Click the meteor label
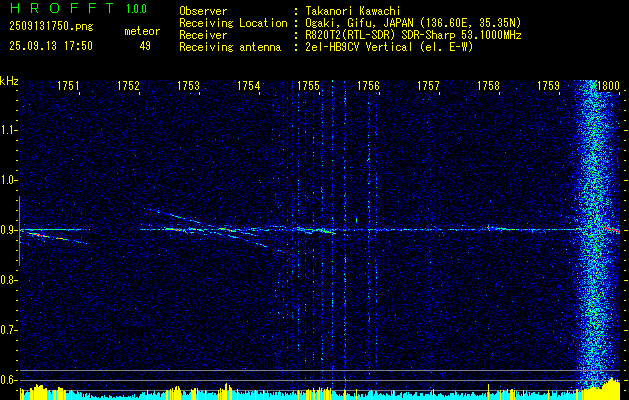Viewport: 629px width, 400px height. click(142, 31)
